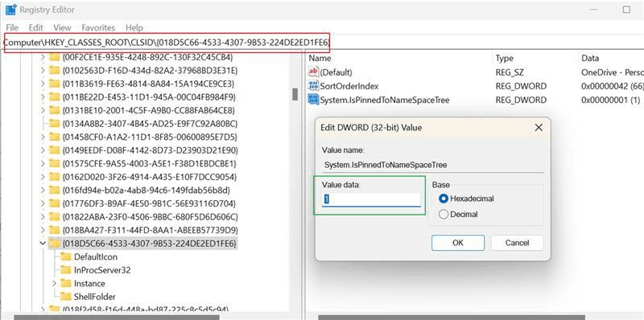
Task: Confirm the DWORD edit with OK
Action: tap(458, 243)
